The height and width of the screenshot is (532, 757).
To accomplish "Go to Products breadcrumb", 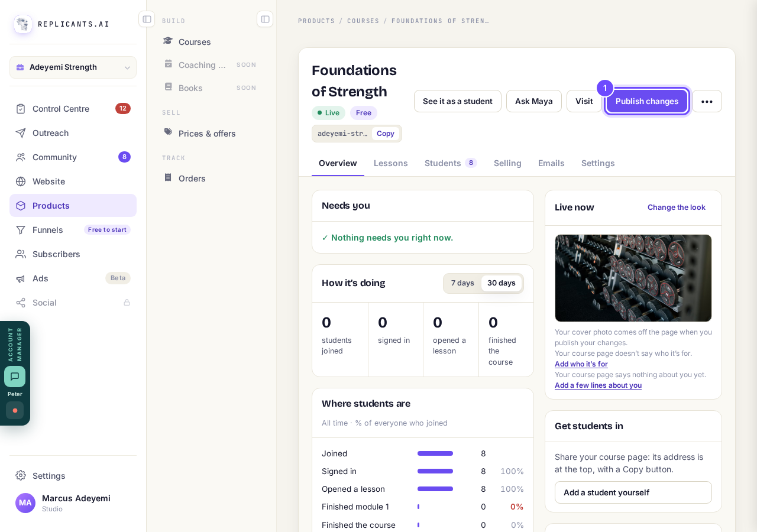I will 316,21.
